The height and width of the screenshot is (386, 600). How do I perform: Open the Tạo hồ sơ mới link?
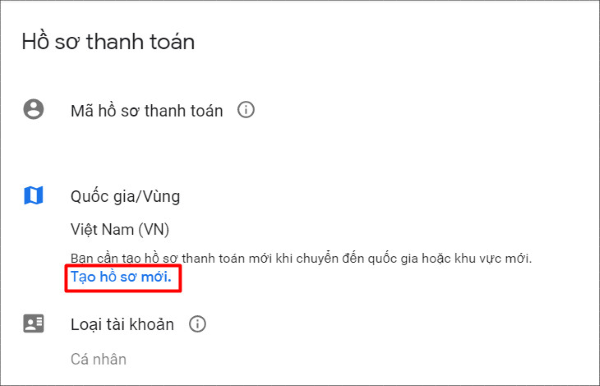(121, 277)
